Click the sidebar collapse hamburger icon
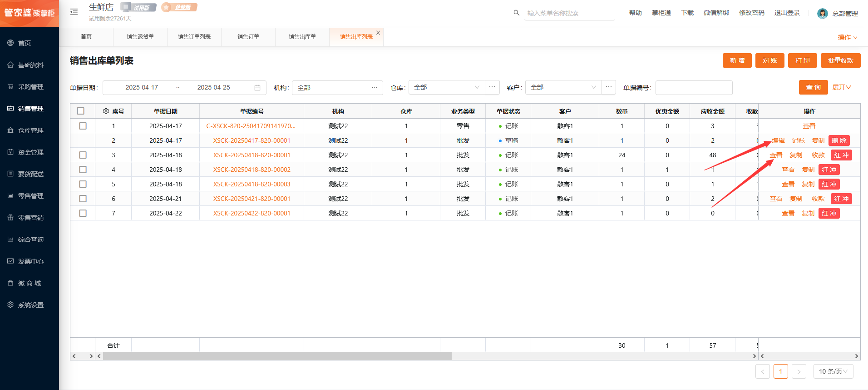The width and height of the screenshot is (868, 390). click(x=74, y=12)
